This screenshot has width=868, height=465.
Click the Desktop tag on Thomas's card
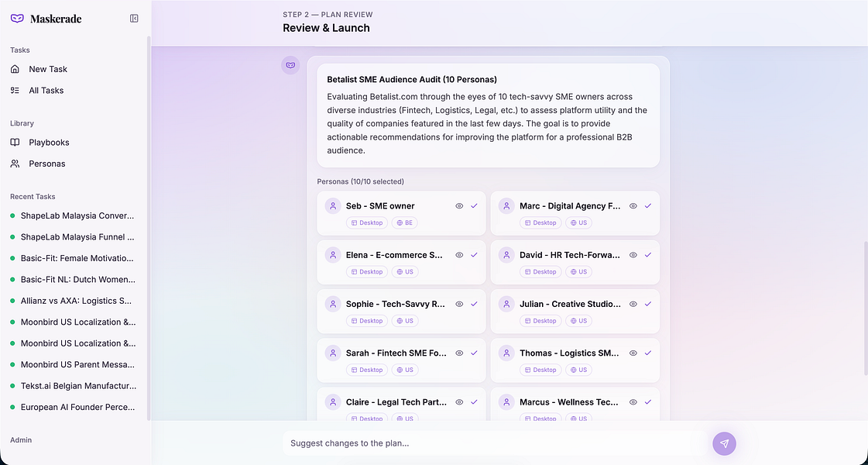pyautogui.click(x=540, y=370)
